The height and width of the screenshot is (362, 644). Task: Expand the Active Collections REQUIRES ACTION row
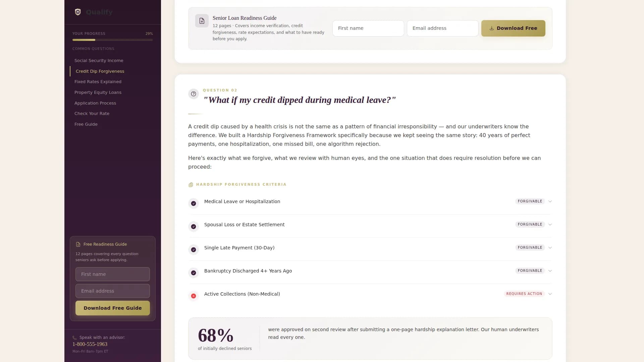(x=550, y=294)
